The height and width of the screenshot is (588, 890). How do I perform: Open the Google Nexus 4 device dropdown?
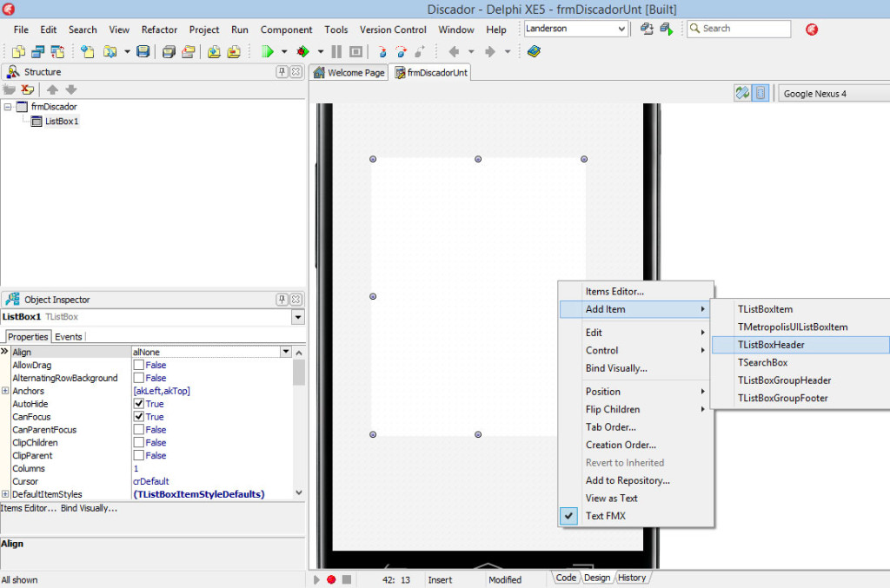click(834, 94)
